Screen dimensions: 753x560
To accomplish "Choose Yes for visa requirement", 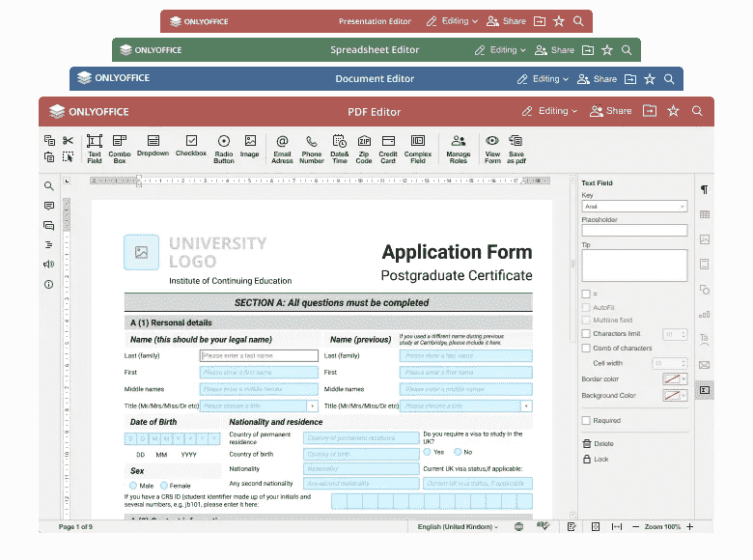I will click(x=428, y=452).
